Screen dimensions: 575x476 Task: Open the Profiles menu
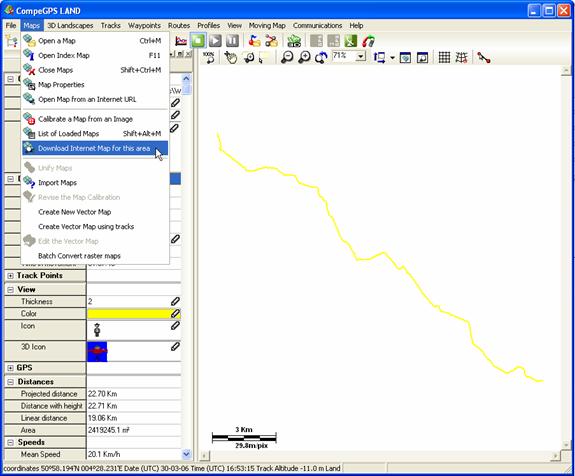[x=208, y=25]
